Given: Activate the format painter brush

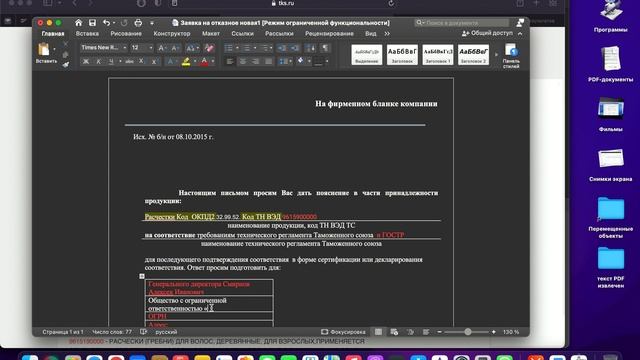Looking at the screenshot, I should tap(66, 64).
